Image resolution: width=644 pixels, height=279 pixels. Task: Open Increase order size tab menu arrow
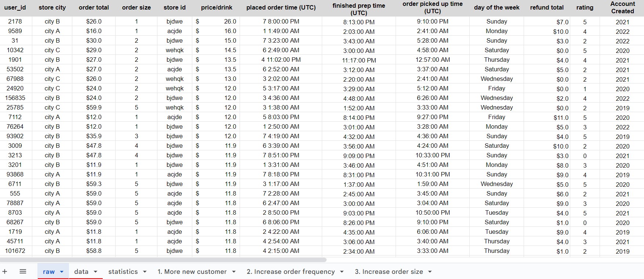[x=430, y=272]
